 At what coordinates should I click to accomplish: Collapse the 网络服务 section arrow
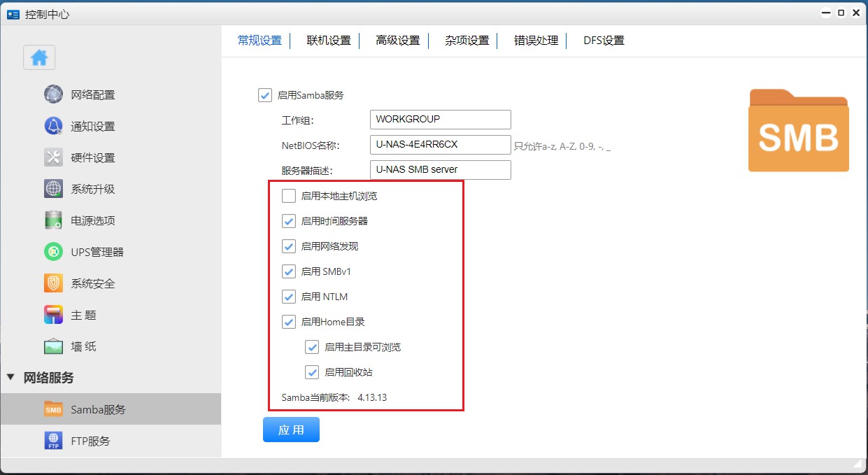pyautogui.click(x=10, y=378)
